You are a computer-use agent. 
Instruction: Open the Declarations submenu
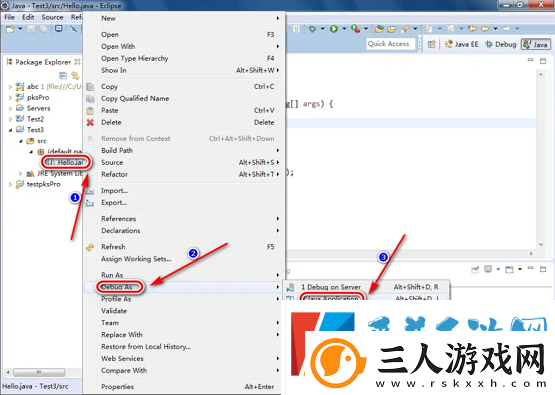tap(183, 231)
